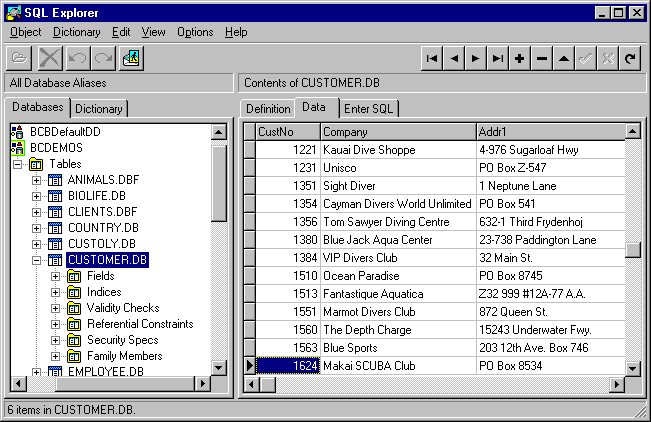Click the data grid vertical scrollbar down arrow
Screen dimensions: 651x422
(x=632, y=368)
